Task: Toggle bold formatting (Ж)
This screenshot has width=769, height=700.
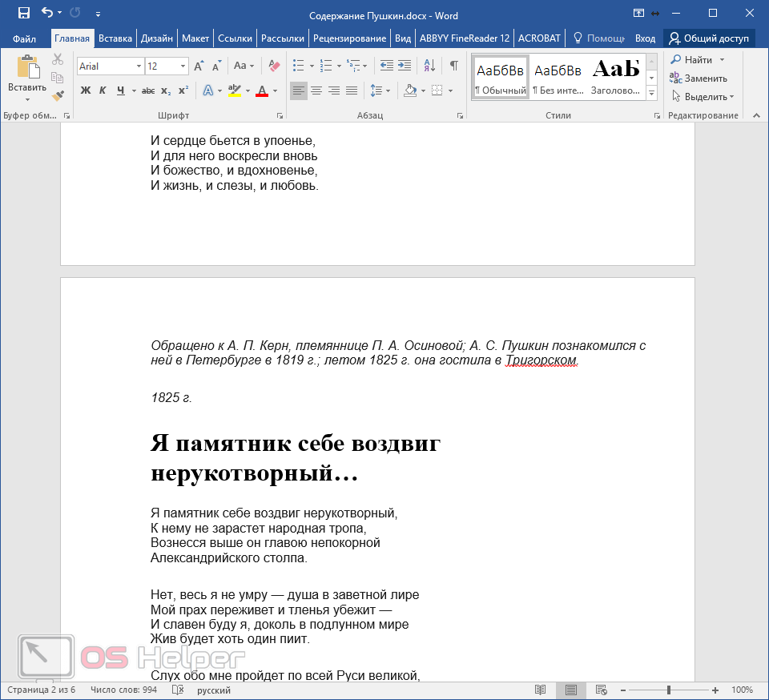Action: [x=86, y=91]
